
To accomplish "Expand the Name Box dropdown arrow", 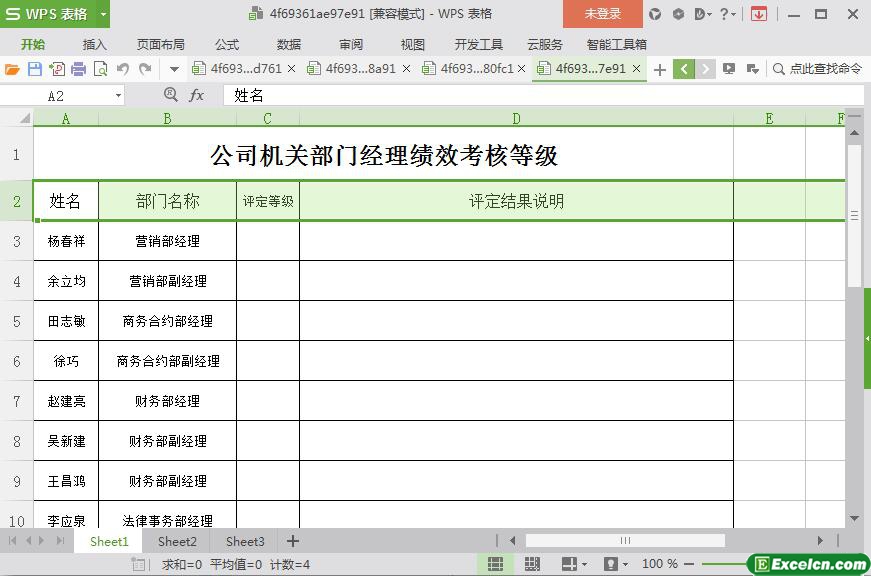I will pyautogui.click(x=118, y=95).
